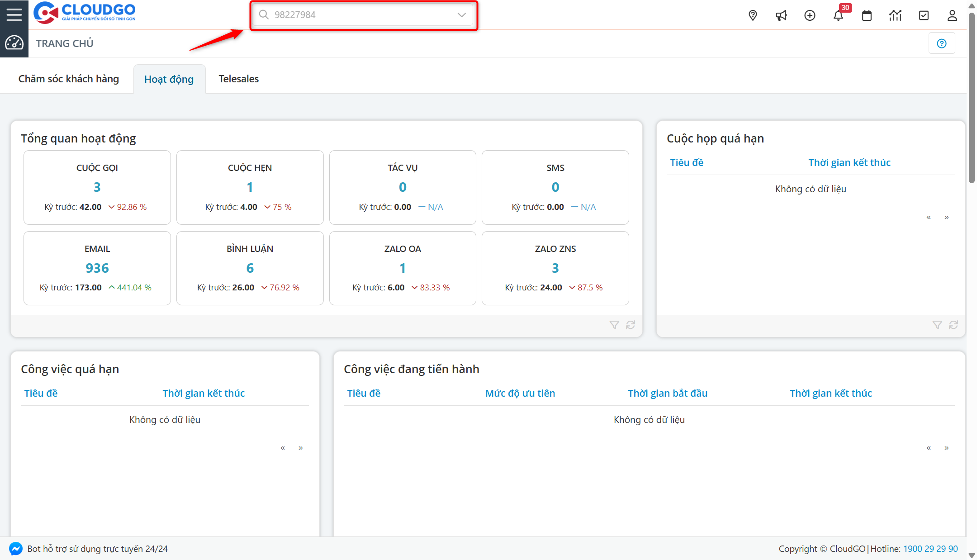977x560 pixels.
Task: Click the hotline 1900 29 29 90 link
Action: tap(930, 549)
